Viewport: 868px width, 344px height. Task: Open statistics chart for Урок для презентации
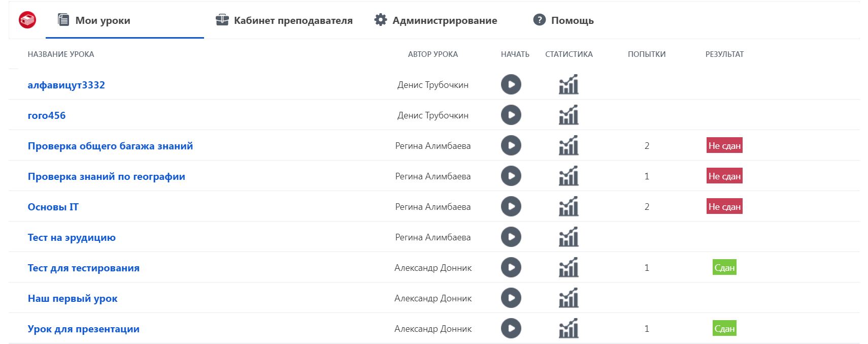tap(569, 328)
